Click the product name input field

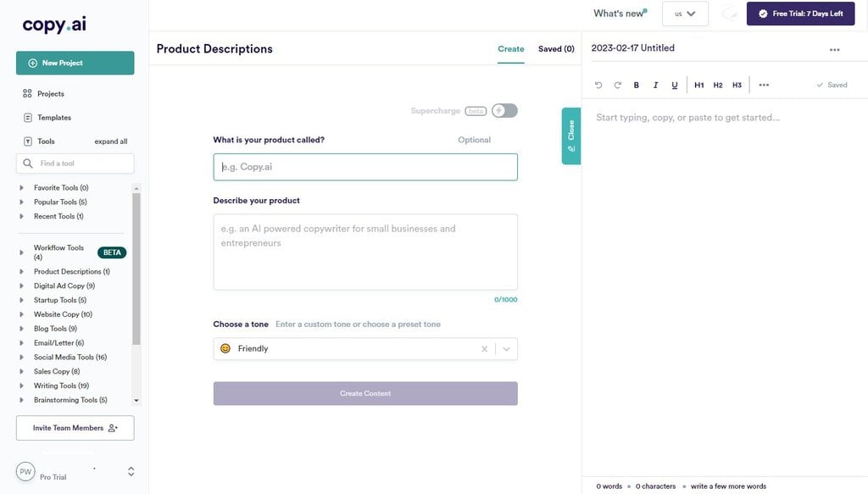(x=365, y=167)
